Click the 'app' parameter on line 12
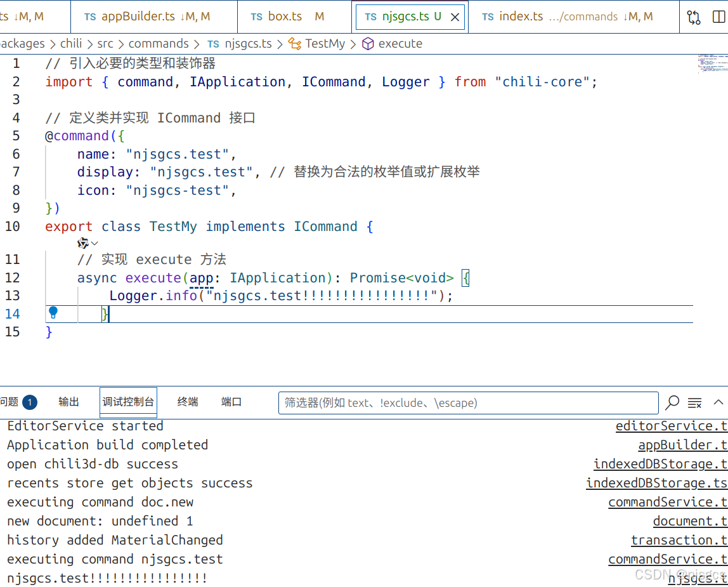Image resolution: width=728 pixels, height=587 pixels. tap(202, 278)
